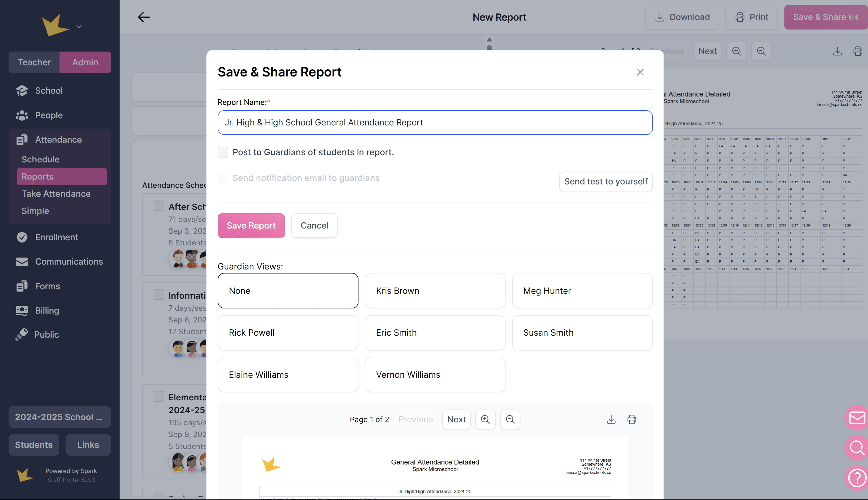868x500 pixels.
Task: Click the zoom out icon in modal preview
Action: pyautogui.click(x=510, y=419)
